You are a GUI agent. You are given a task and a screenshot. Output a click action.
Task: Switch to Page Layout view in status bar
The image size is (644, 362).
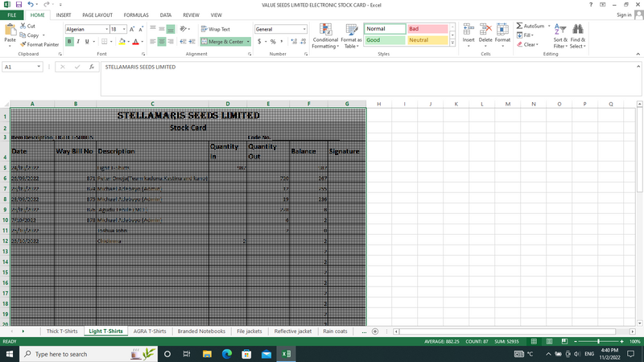pyautogui.click(x=549, y=341)
